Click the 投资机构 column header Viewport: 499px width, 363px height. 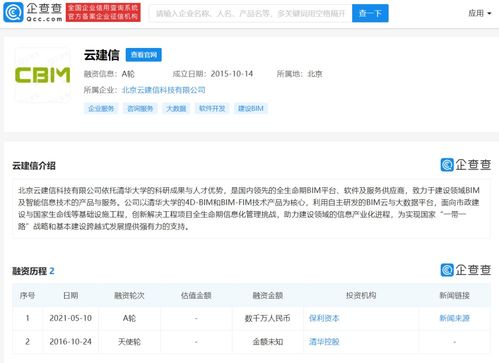361,295
